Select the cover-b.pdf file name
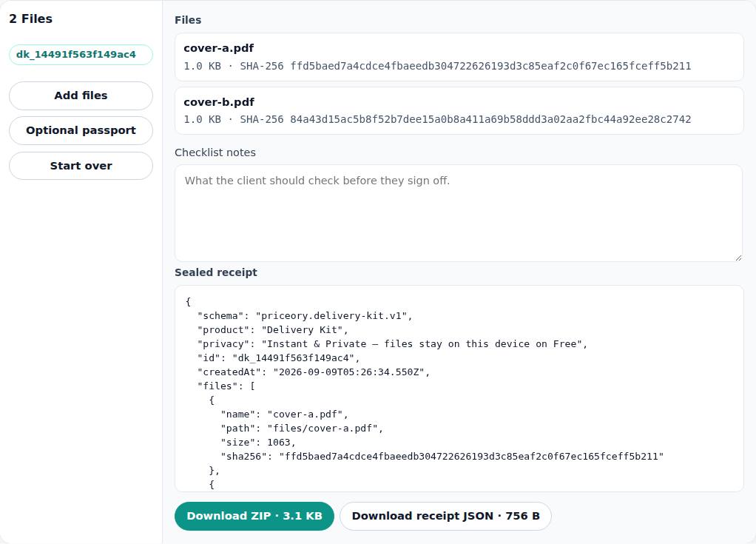 pyautogui.click(x=219, y=102)
